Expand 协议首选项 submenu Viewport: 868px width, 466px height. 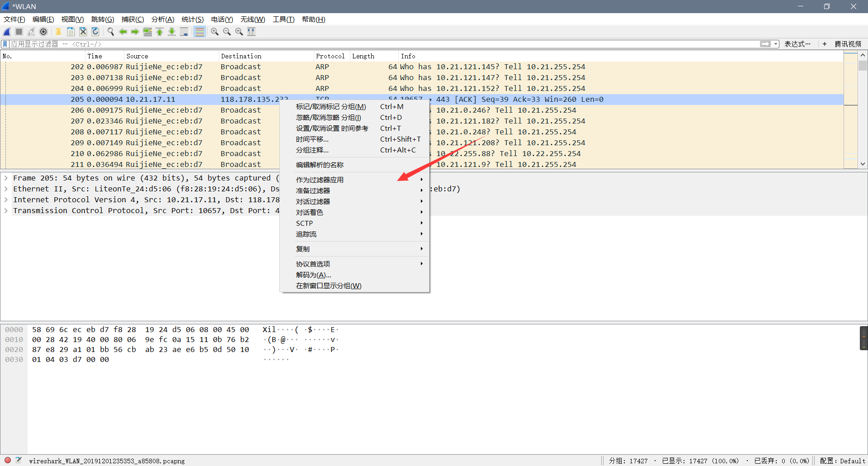pos(355,264)
